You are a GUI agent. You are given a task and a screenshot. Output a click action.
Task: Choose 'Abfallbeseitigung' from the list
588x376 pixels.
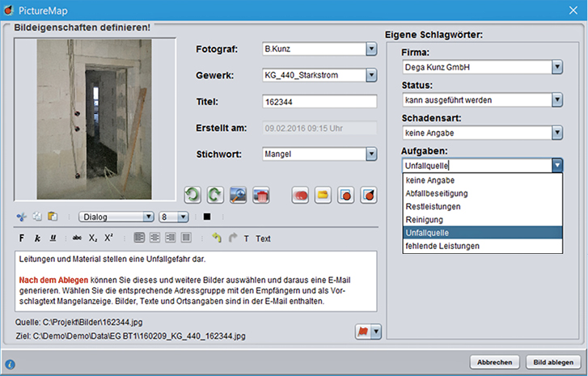483,193
